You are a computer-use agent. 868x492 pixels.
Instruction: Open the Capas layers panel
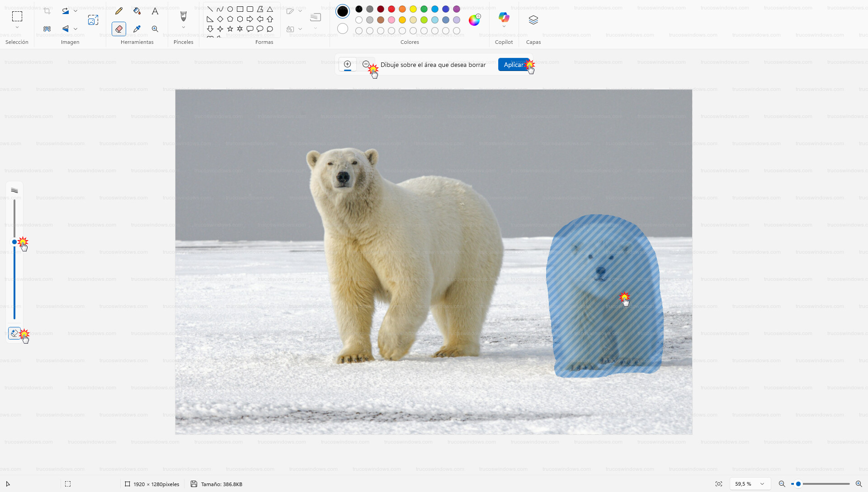point(533,20)
